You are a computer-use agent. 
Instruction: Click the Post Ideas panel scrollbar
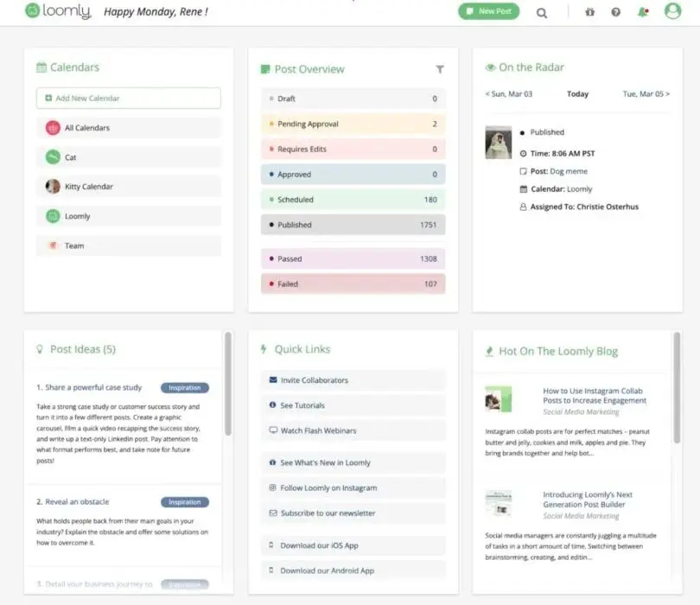pyautogui.click(x=228, y=385)
